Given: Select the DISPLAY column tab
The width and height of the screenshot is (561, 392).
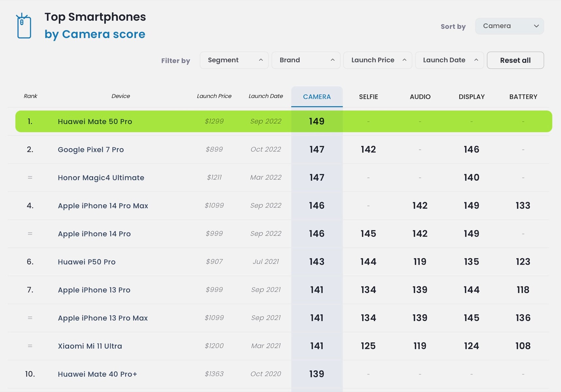Looking at the screenshot, I should 471,97.
